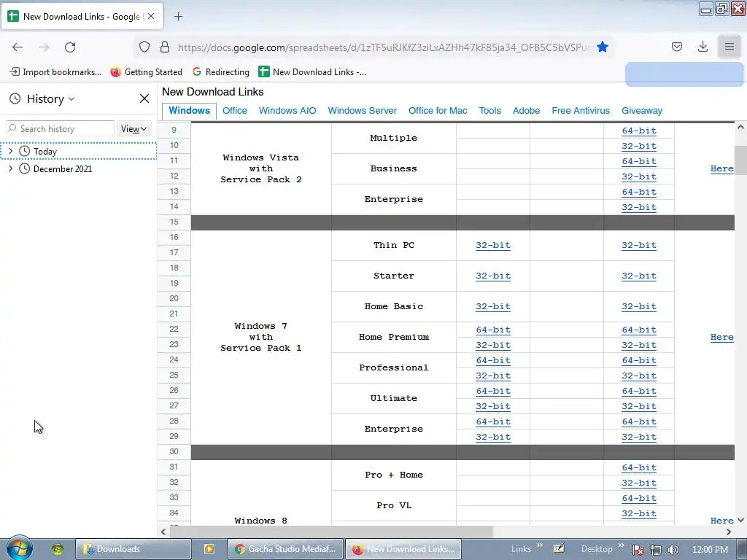Open Professional first 32-bit link
The height and width of the screenshot is (560, 747).
[493, 376]
